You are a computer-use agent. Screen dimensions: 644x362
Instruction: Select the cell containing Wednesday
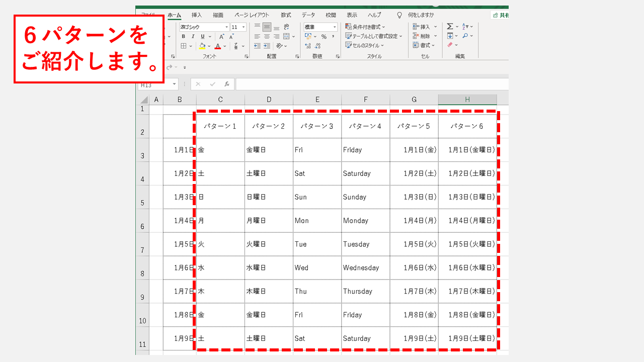pos(366,267)
